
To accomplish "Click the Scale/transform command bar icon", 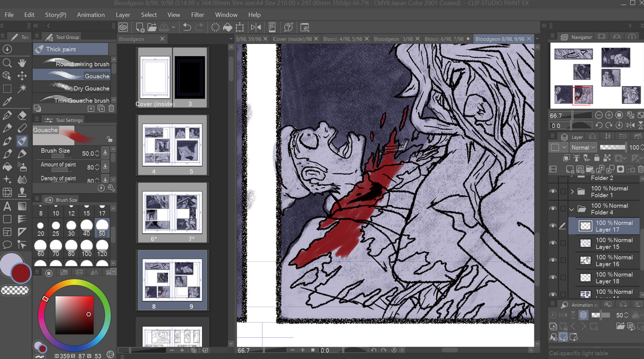I will 240,28.
